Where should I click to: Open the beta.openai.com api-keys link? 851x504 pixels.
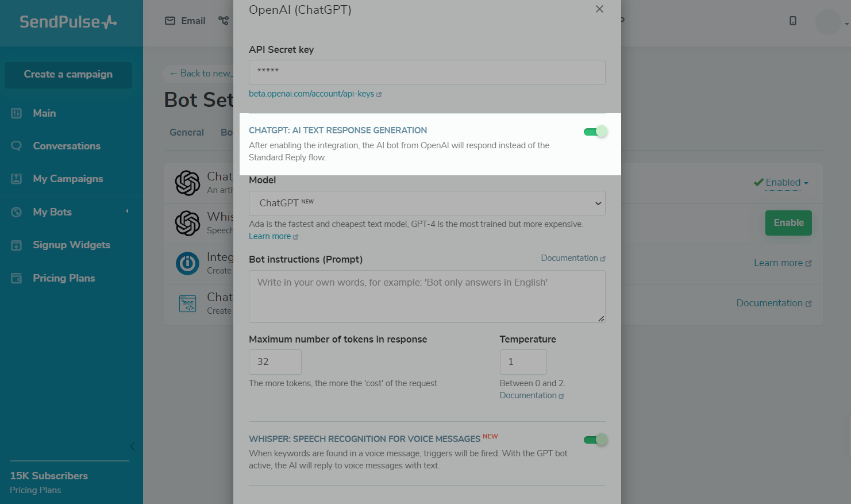(x=312, y=94)
